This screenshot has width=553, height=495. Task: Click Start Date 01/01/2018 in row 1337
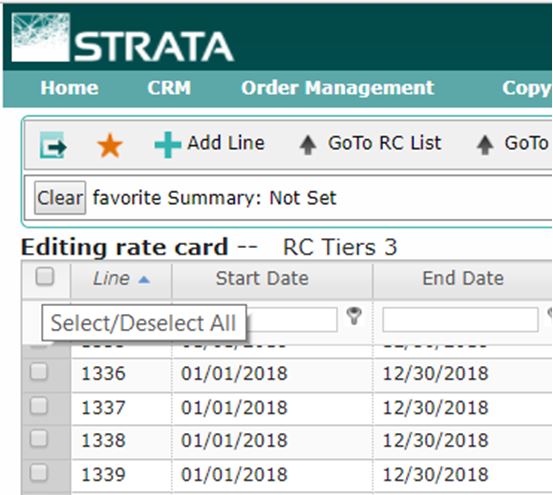(234, 408)
